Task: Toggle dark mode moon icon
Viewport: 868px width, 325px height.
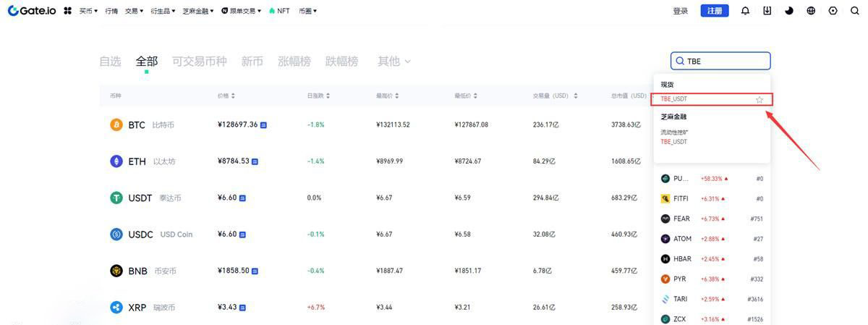Action: pyautogui.click(x=789, y=11)
